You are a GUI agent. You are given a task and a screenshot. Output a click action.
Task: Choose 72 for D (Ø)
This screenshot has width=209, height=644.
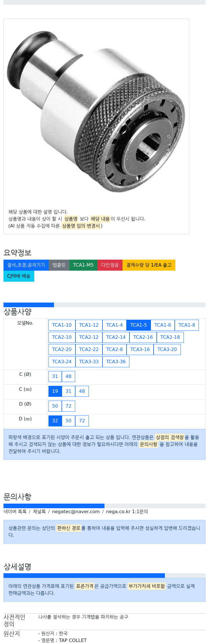(69, 406)
